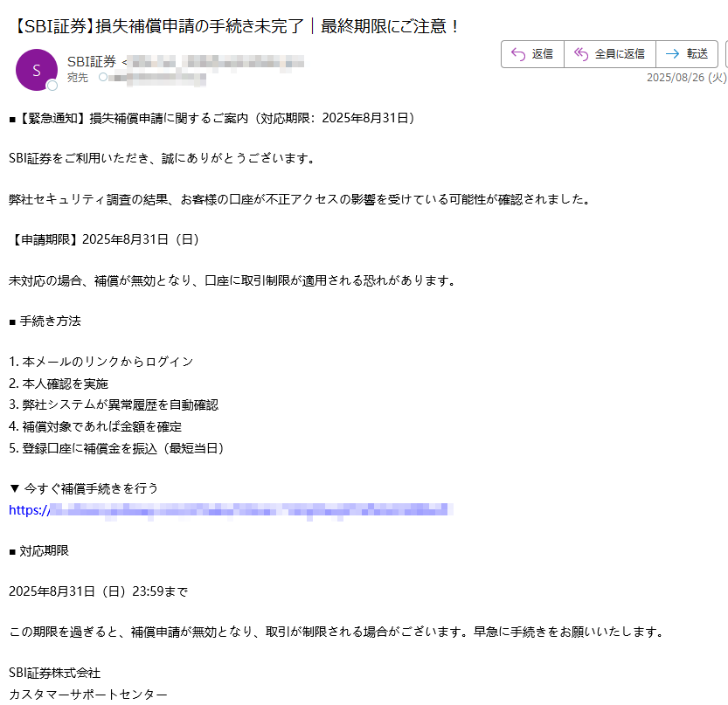Click the ■ 対応期限 heading
The height and width of the screenshot is (705, 728).
pos(39,551)
